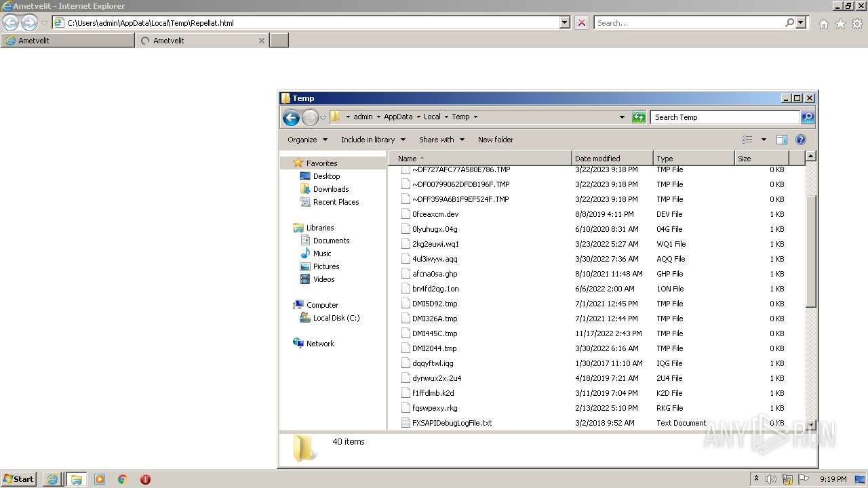Sort files by Type column
This screenshot has height=488, width=868.
(694, 159)
